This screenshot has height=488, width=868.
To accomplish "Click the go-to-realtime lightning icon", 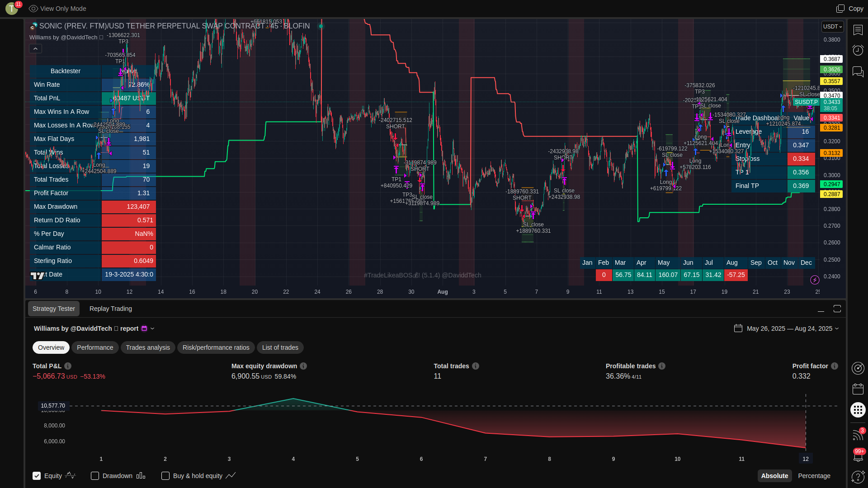I will [x=815, y=280].
